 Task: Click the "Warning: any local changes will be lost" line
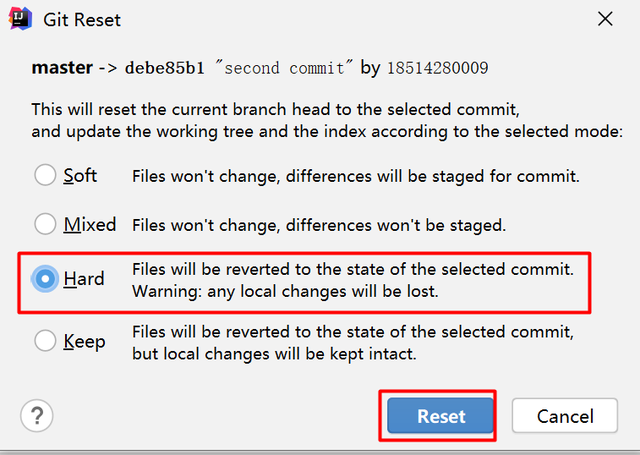285,292
